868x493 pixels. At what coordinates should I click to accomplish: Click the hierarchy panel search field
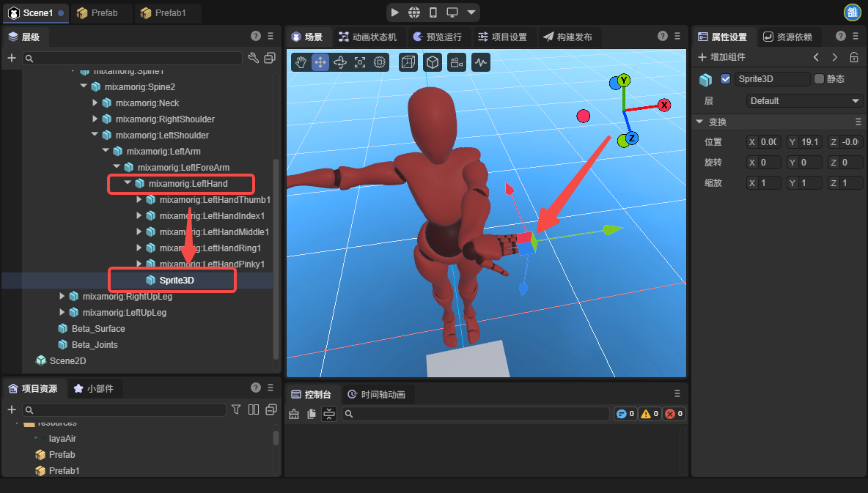[132, 58]
